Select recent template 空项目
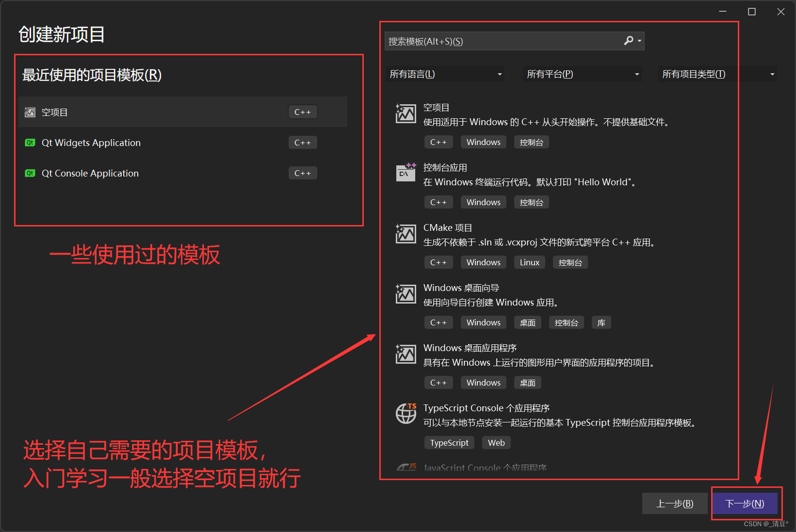This screenshot has height=532, width=796. (183, 112)
